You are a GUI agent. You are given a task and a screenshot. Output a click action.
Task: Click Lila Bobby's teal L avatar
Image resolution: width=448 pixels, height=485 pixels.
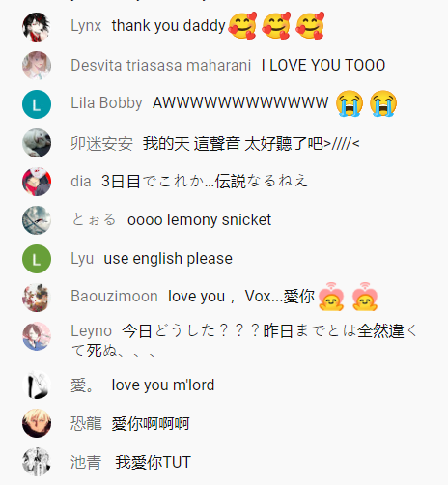pyautogui.click(x=37, y=104)
